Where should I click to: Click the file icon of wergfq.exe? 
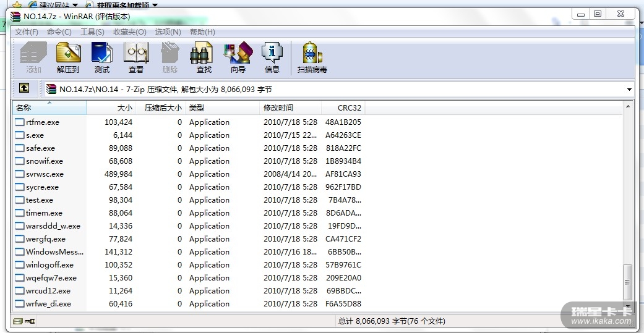[x=20, y=238]
